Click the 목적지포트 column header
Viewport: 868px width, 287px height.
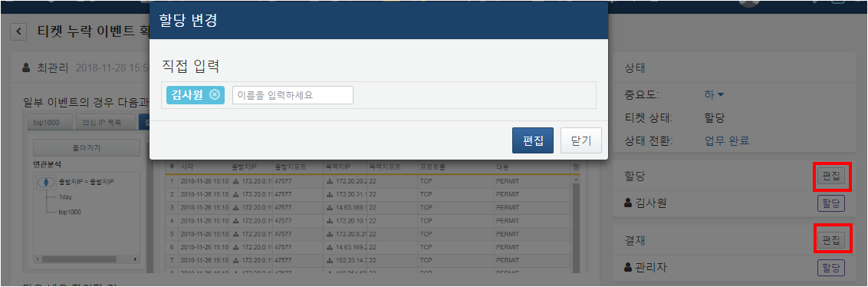[393, 167]
